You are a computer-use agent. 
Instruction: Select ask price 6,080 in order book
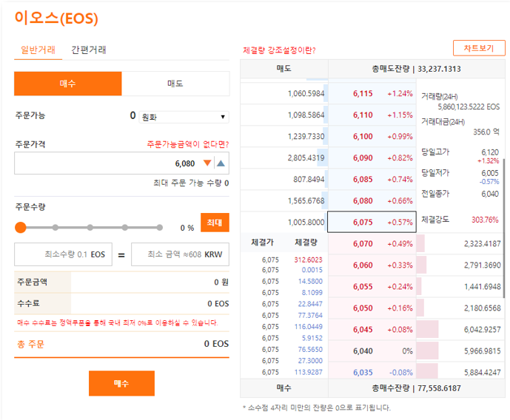[x=372, y=200]
